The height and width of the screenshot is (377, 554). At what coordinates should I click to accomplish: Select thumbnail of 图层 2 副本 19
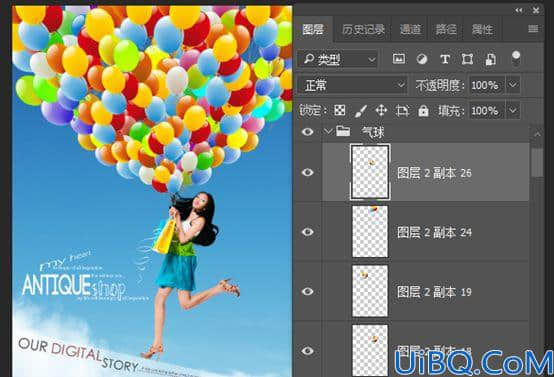pyautogui.click(x=370, y=291)
